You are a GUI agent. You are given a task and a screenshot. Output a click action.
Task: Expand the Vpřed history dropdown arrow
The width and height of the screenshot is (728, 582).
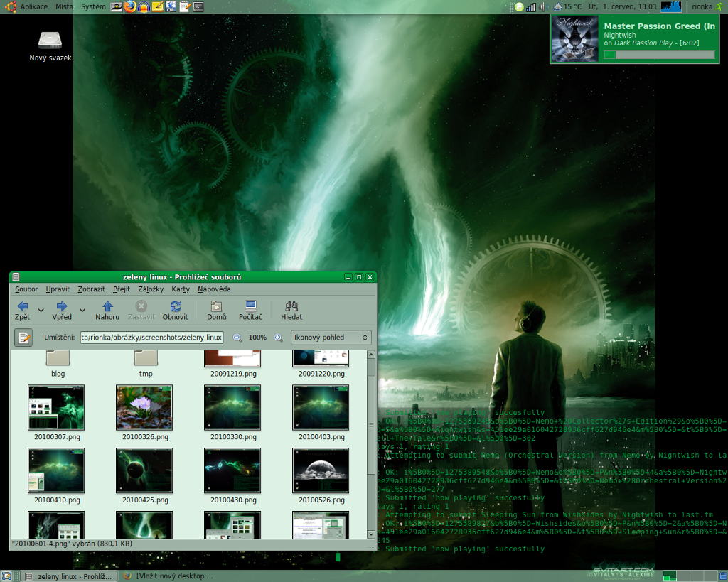click(82, 310)
